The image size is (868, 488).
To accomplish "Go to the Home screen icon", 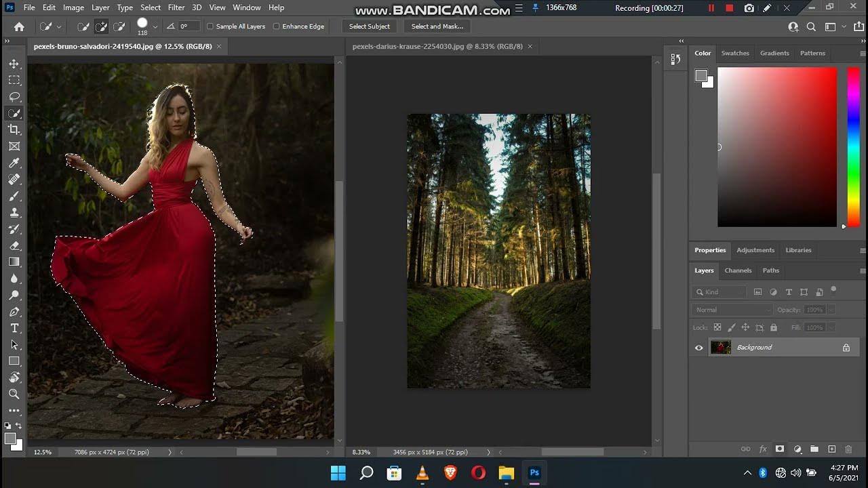I will click(19, 26).
